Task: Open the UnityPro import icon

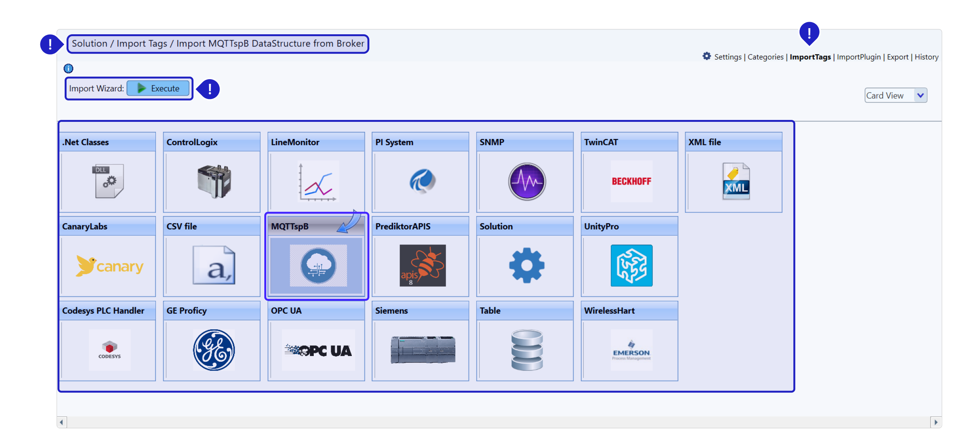Action: (x=631, y=265)
